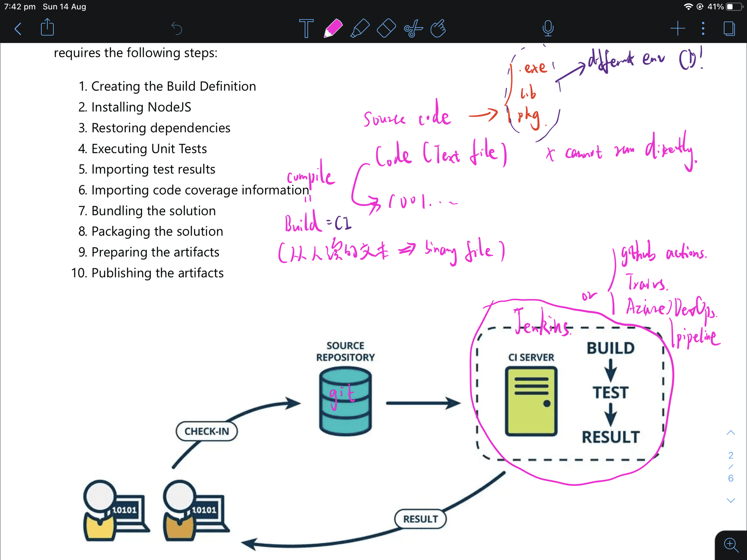
Task: Select the Eraser tool
Action: coord(386,28)
